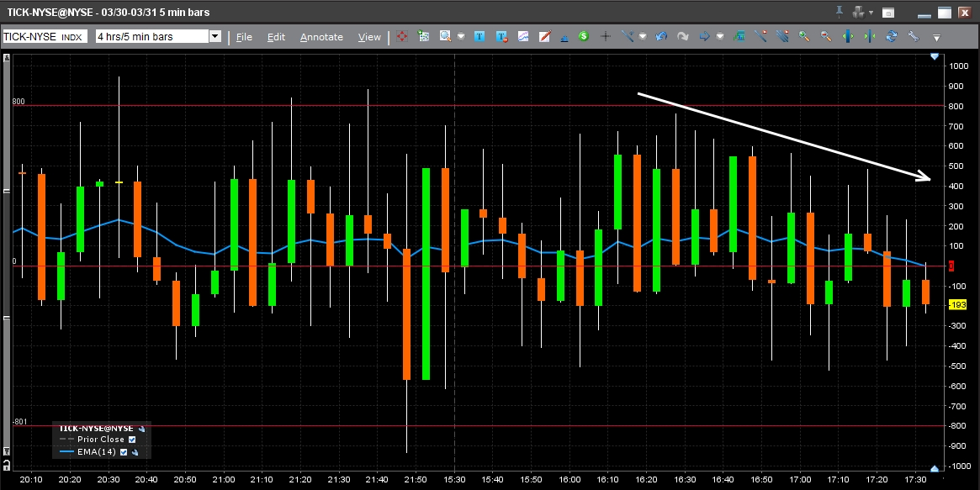This screenshot has height=490, width=980.
Task: Click the blue undo arrow icon
Action: (661, 37)
